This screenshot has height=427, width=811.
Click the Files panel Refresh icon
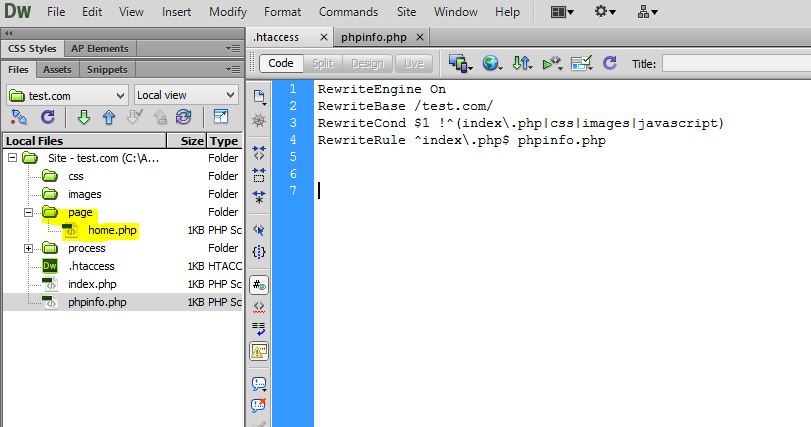click(x=48, y=117)
